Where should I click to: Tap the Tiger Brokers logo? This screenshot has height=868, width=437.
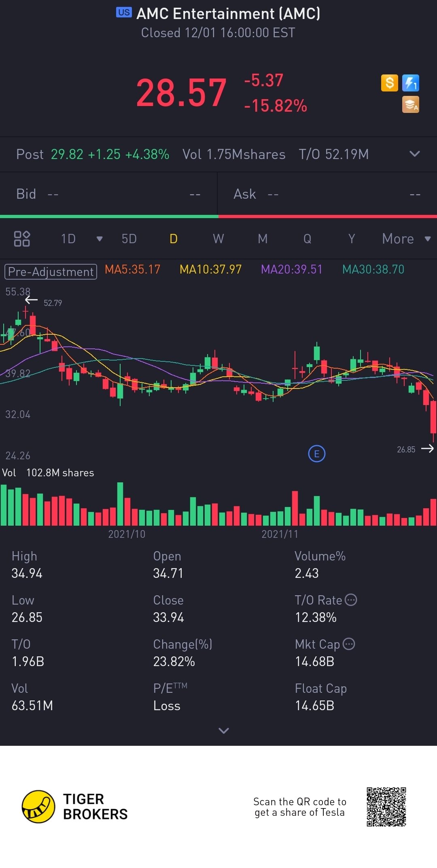tap(75, 806)
